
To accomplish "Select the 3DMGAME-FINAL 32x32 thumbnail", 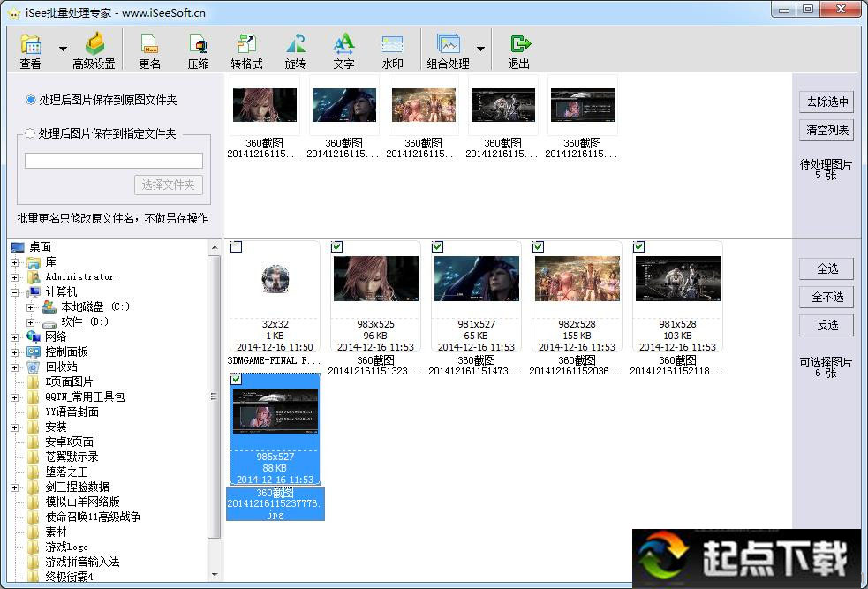I will coord(275,280).
